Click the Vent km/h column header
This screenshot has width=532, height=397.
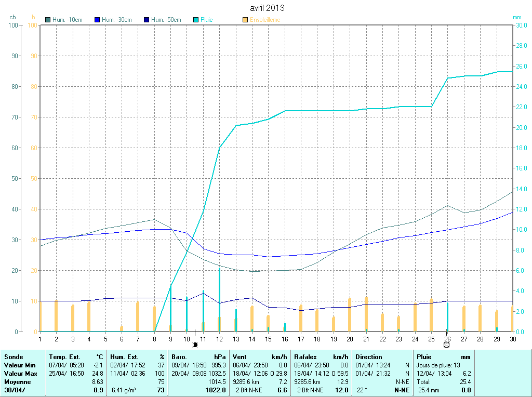pos(260,357)
